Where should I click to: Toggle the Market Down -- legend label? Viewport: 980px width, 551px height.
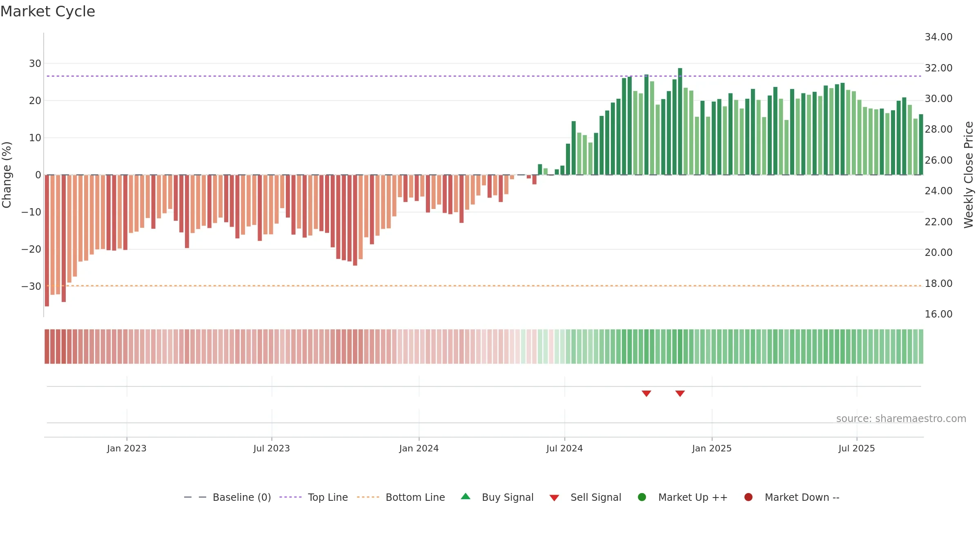pos(802,497)
